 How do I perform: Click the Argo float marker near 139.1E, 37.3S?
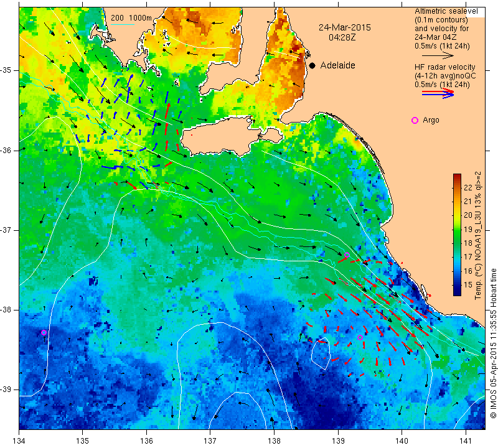(x=347, y=254)
